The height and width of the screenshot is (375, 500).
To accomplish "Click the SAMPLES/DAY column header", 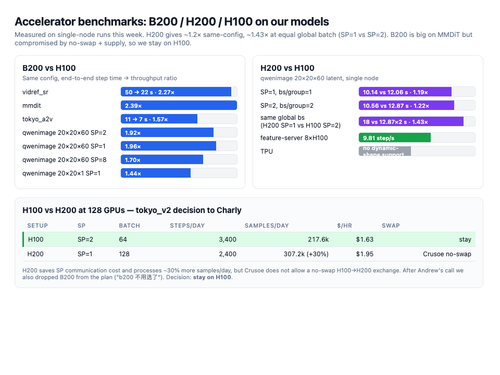I will [267, 226].
